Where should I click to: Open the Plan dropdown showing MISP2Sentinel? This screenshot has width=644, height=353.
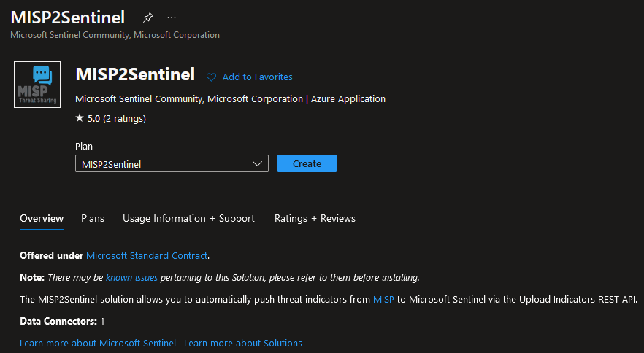[172, 163]
